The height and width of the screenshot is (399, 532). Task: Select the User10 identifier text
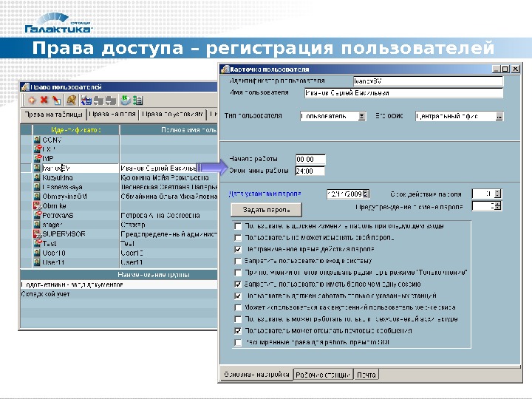coord(54,253)
